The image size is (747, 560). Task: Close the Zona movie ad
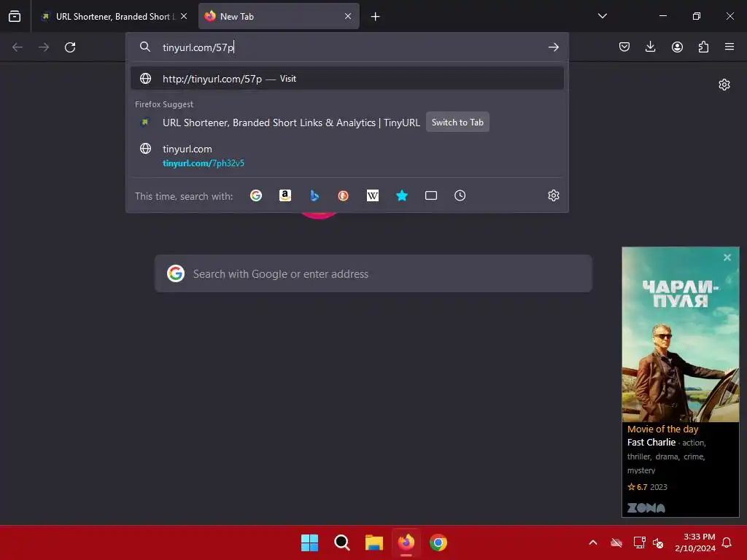pos(727,257)
